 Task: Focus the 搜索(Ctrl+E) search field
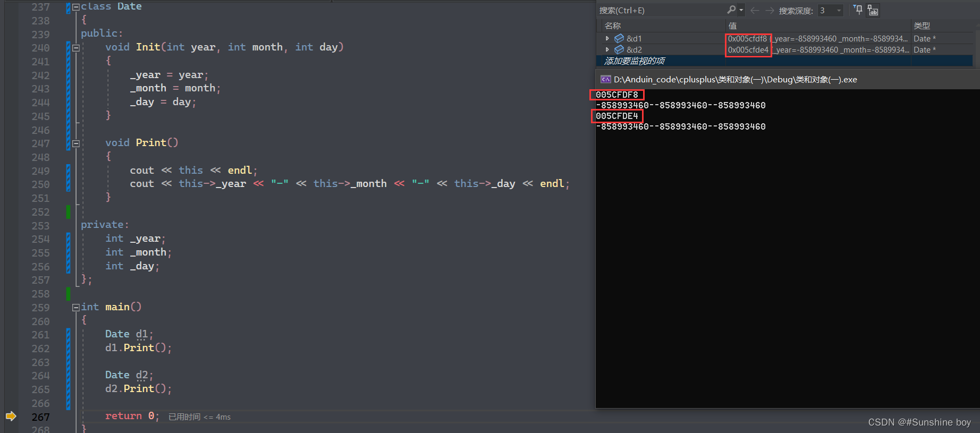point(662,10)
